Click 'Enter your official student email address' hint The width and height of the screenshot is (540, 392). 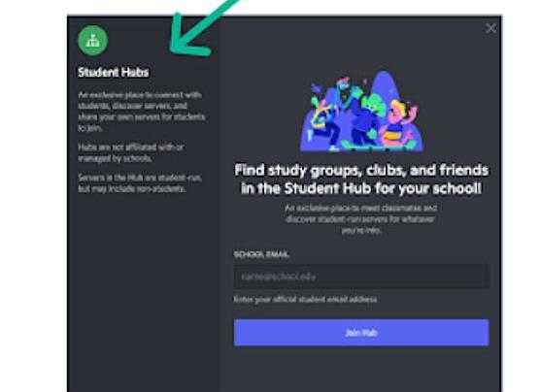click(x=305, y=299)
